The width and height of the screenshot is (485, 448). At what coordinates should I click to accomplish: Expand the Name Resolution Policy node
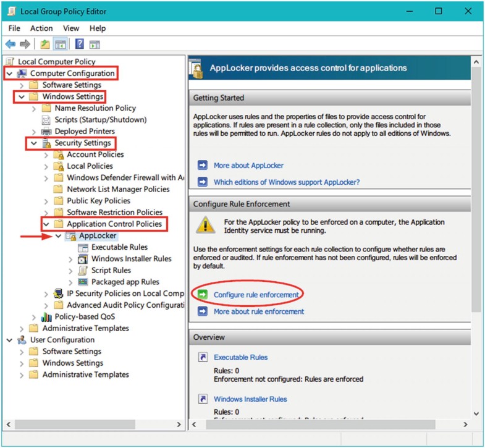[34, 109]
